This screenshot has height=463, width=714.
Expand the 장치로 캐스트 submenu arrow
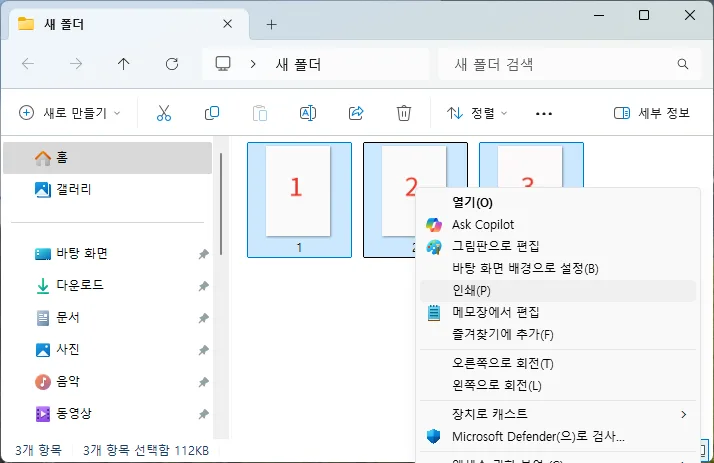pos(683,414)
